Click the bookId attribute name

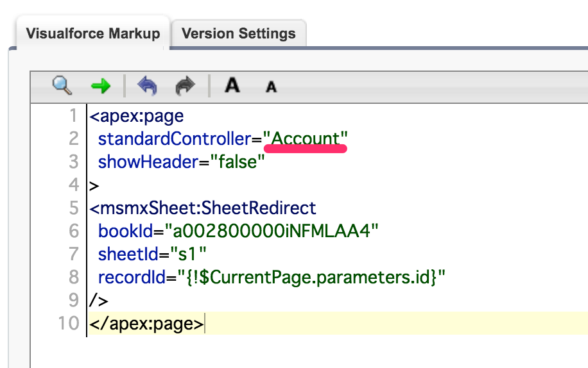126,231
